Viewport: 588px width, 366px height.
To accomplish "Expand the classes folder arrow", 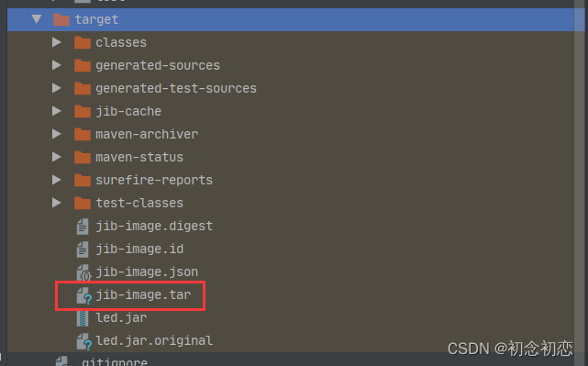I will pyautogui.click(x=57, y=42).
